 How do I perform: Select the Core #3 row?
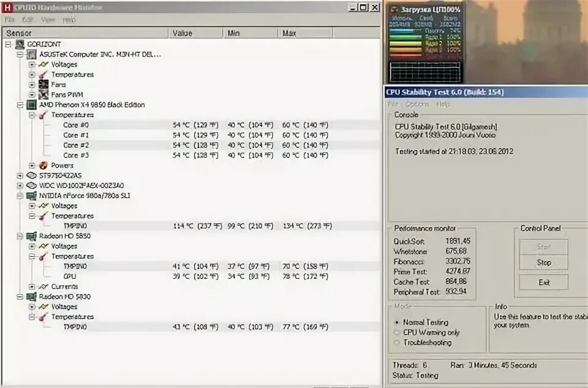(x=191, y=155)
